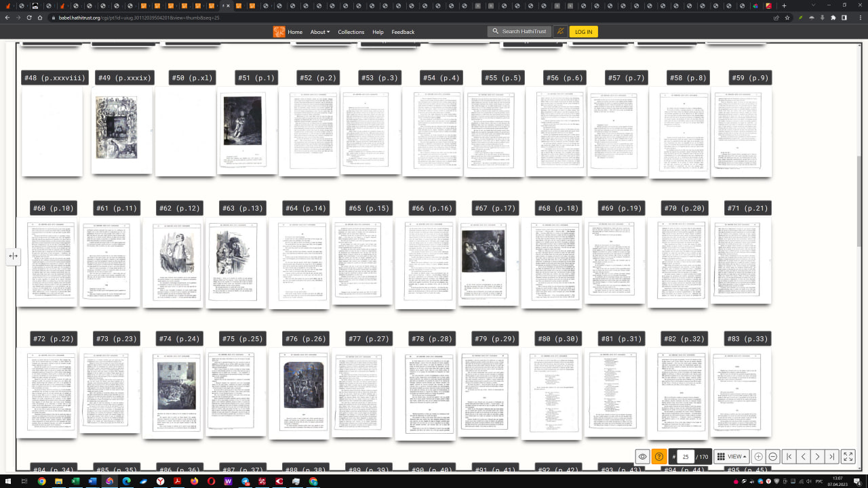Click the page number input showing 25

pos(686,457)
